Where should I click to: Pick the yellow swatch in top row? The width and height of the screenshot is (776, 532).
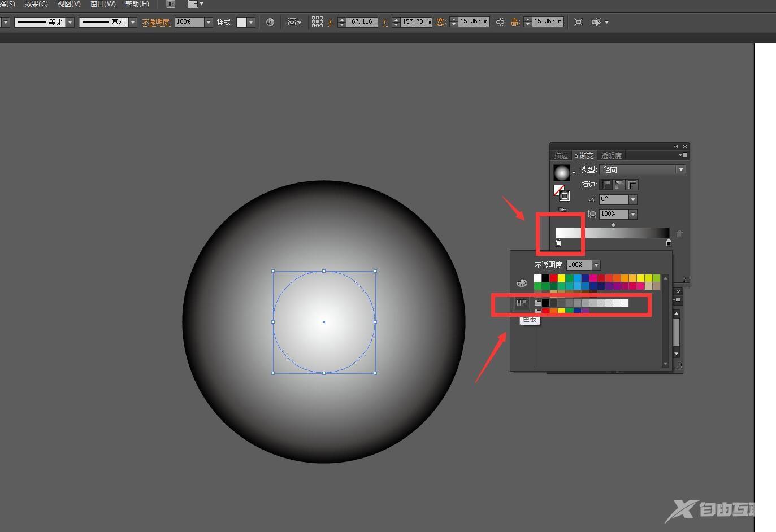coord(562,278)
